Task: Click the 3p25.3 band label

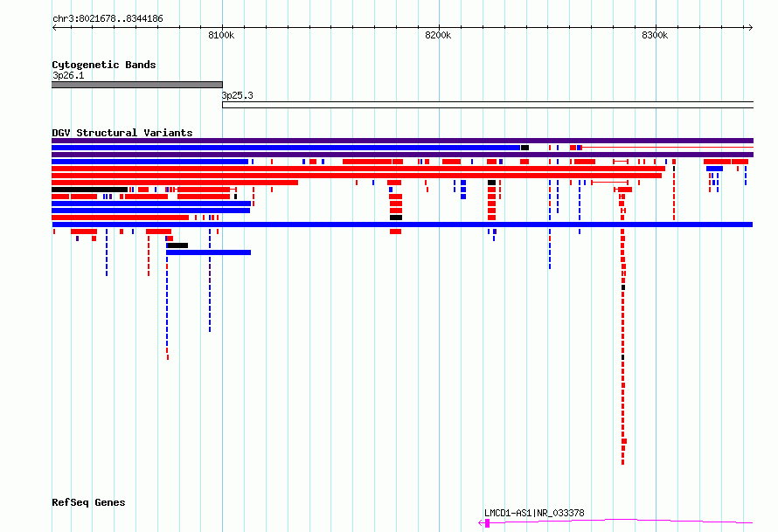Action: (x=237, y=95)
